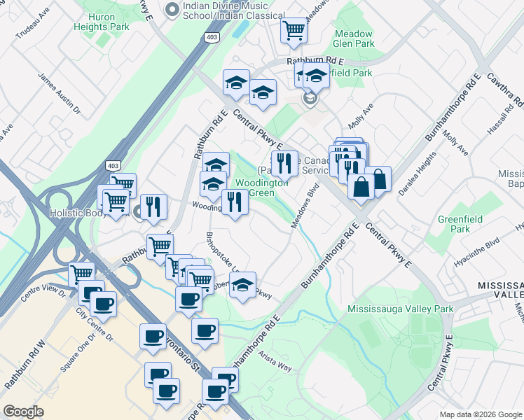
Task: Click the grocery cart marker on Rathburn Rd label
Action: (160, 247)
